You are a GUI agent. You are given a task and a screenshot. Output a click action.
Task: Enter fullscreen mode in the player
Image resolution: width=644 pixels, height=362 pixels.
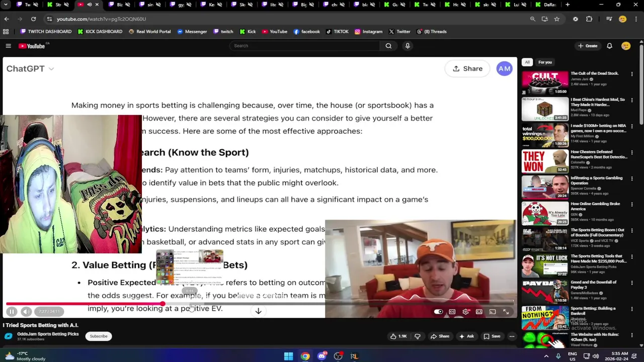(506, 312)
